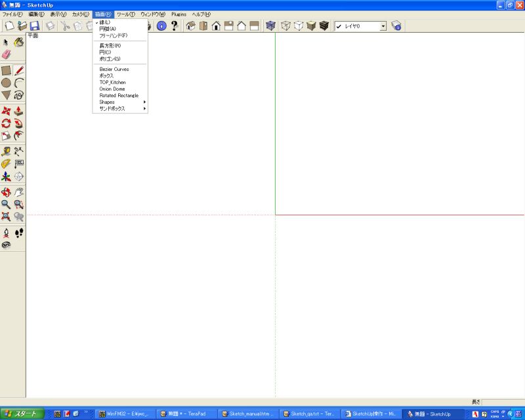Activate the red pencil Line tool
525x420 pixels.
tap(19, 70)
